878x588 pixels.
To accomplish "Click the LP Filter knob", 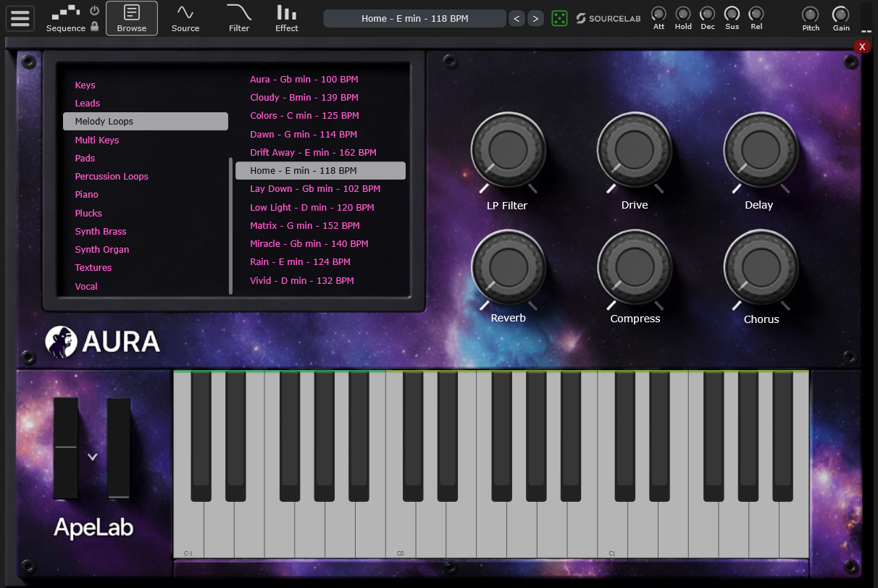I will pyautogui.click(x=508, y=150).
